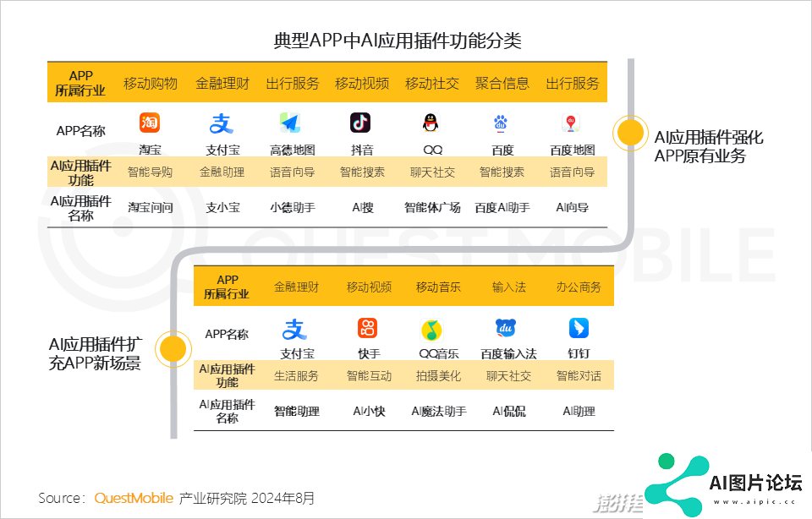The width and height of the screenshot is (812, 519).
Task: Click the AI图片论坛 green logo mark
Action: point(678,485)
